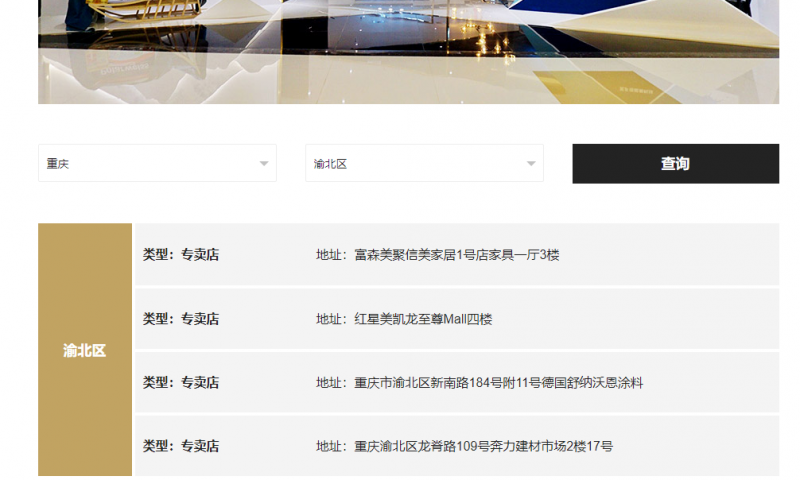Select address 富森美聚信美家居1号店家具一厅3楼
This screenshot has height=480, width=800.
click(456, 255)
